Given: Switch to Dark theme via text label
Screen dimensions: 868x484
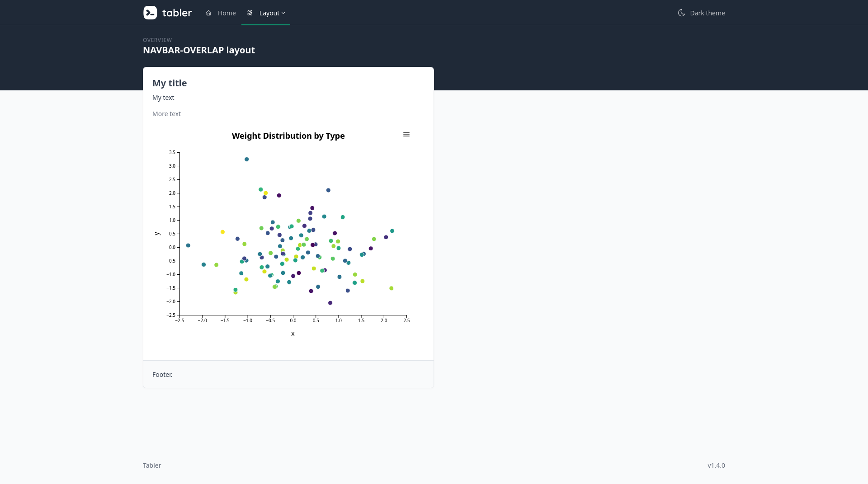Looking at the screenshot, I should point(707,13).
